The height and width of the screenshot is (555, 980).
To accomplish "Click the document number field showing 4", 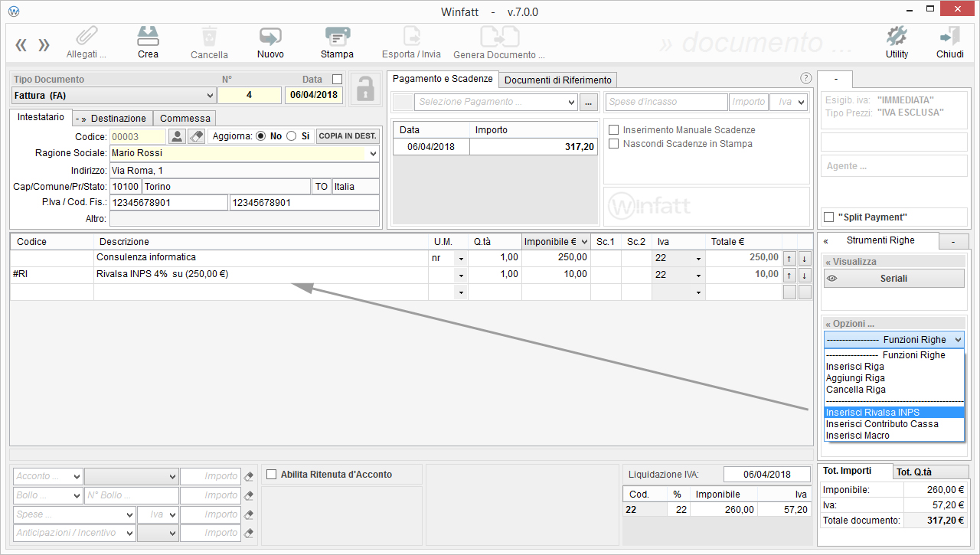I will pyautogui.click(x=250, y=96).
